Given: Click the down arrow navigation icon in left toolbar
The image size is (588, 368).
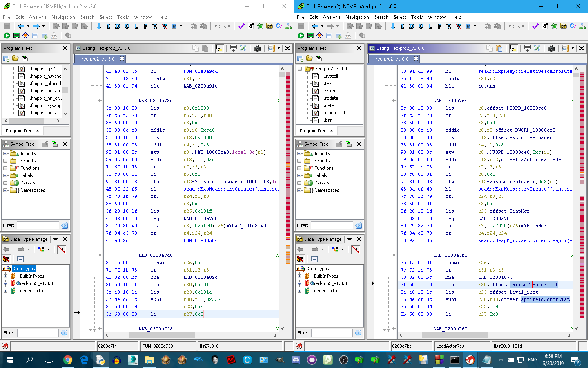Looking at the screenshot, I should [x=99, y=26].
